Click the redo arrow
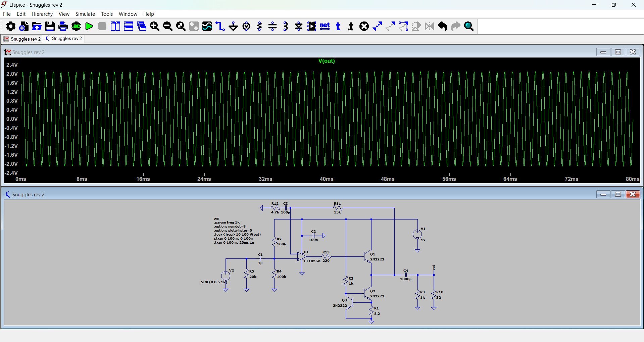 456,26
